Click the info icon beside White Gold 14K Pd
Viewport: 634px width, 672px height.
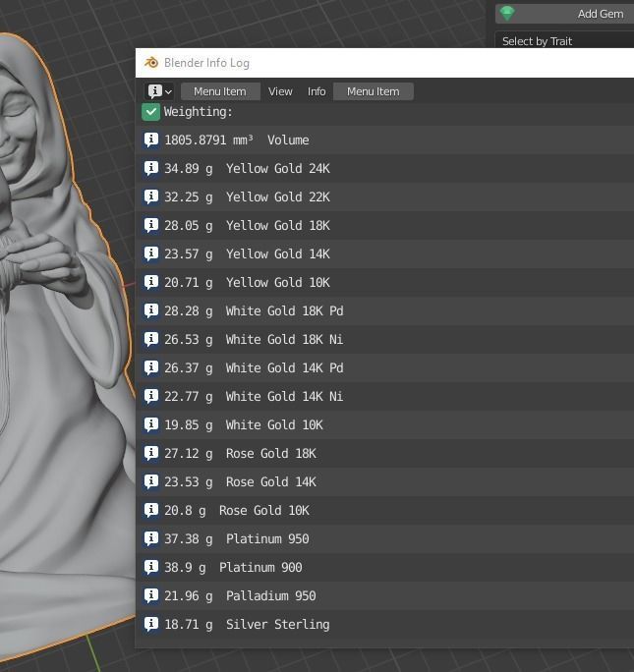coord(151,368)
